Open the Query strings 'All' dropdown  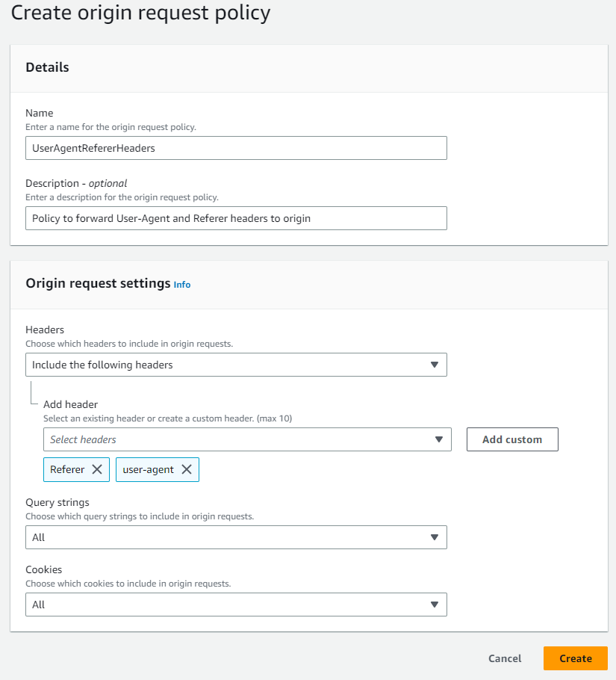click(x=236, y=537)
